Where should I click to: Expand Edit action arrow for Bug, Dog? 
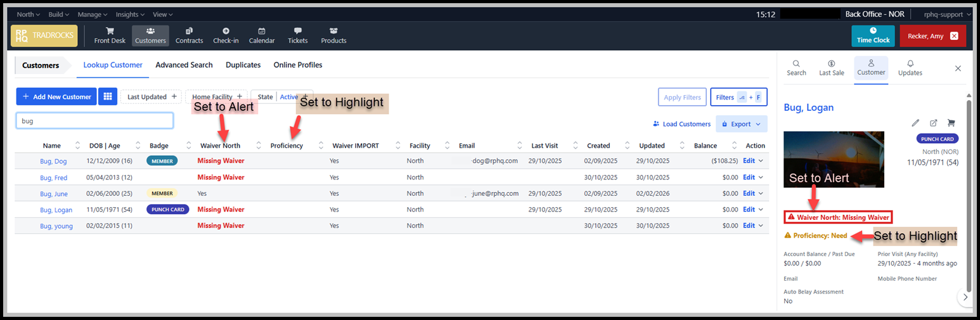(x=760, y=161)
